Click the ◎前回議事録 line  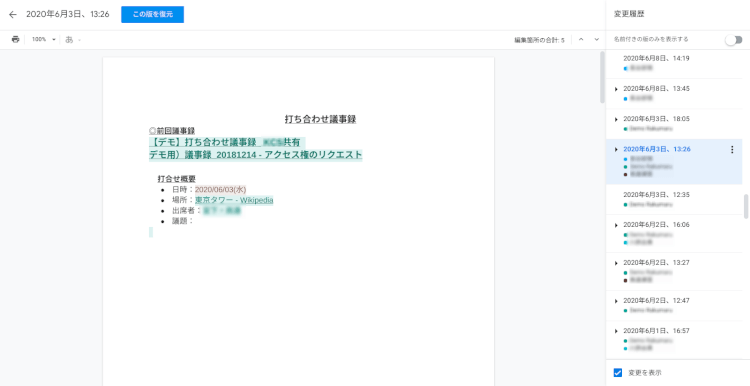[x=172, y=131]
